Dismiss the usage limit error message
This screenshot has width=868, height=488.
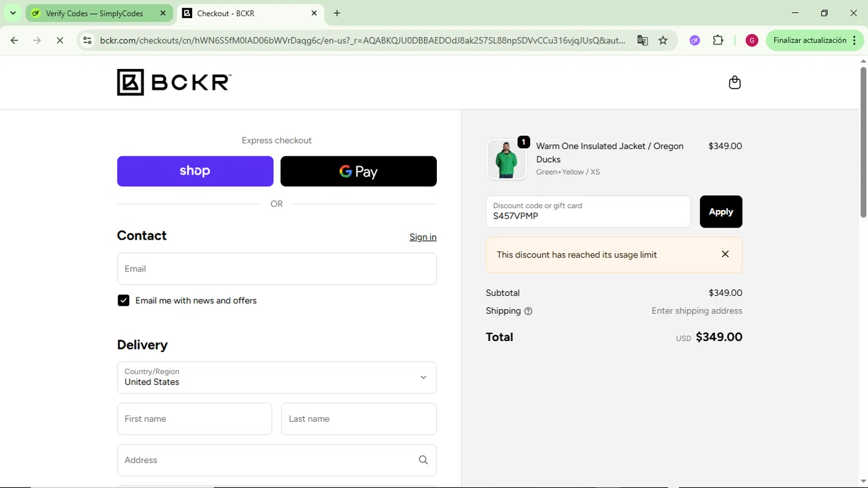click(725, 254)
